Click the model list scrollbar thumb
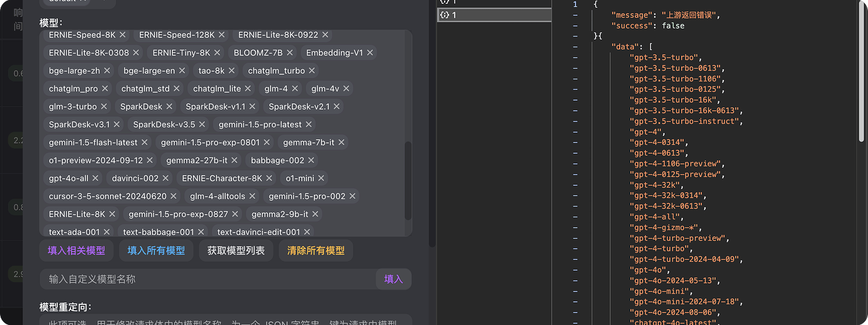This screenshot has width=868, height=325. pos(408,181)
